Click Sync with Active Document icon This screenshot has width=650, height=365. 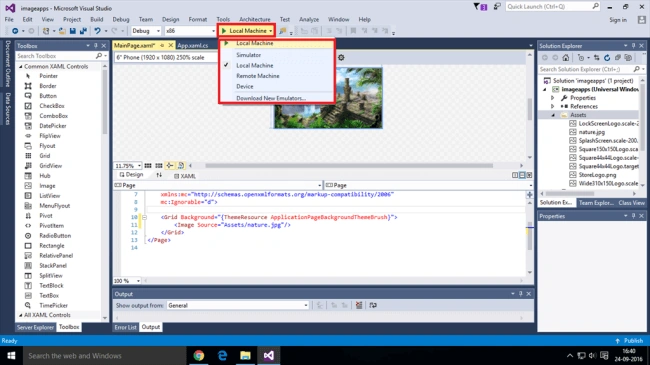point(597,58)
